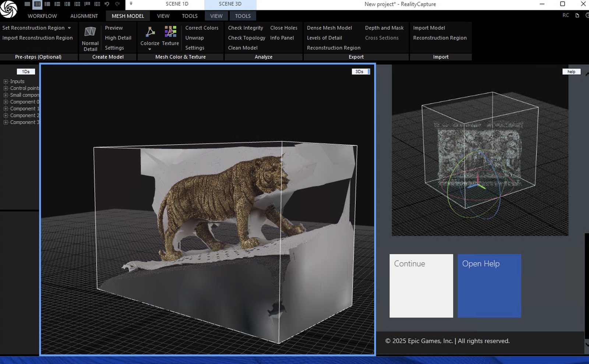Click Correct Colors
The image size is (589, 364).
click(202, 28)
